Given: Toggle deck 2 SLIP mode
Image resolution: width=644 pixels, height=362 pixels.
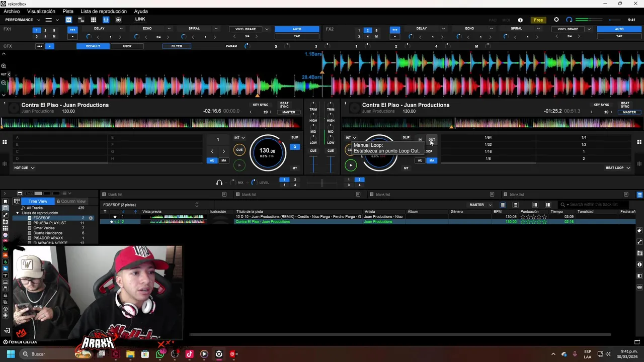Looking at the screenshot, I should click(406, 137).
